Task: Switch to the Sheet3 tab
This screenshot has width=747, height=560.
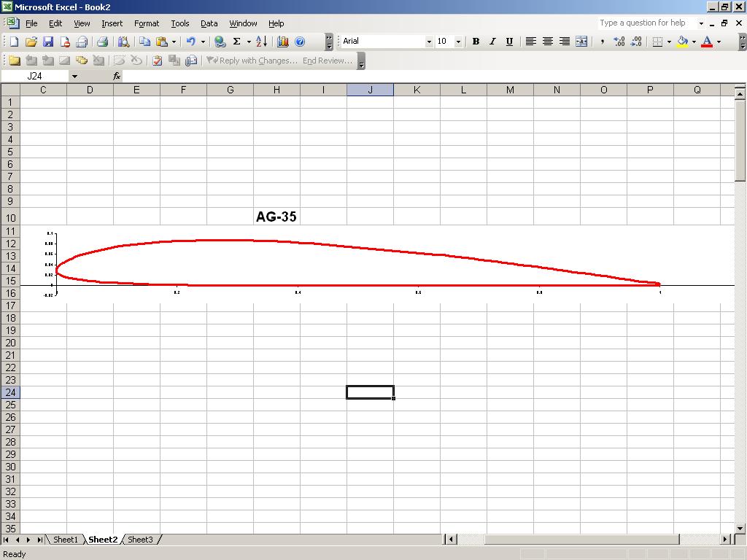Action: pos(140,540)
